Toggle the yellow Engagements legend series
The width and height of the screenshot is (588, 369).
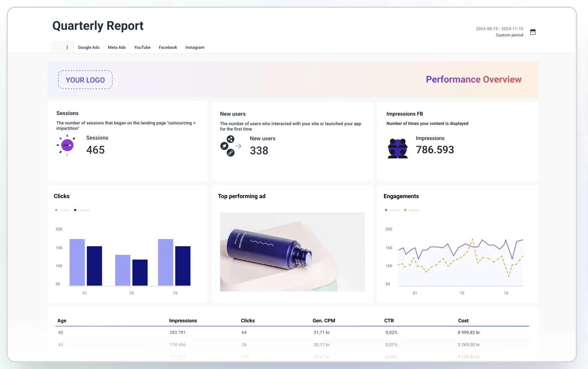(x=412, y=210)
